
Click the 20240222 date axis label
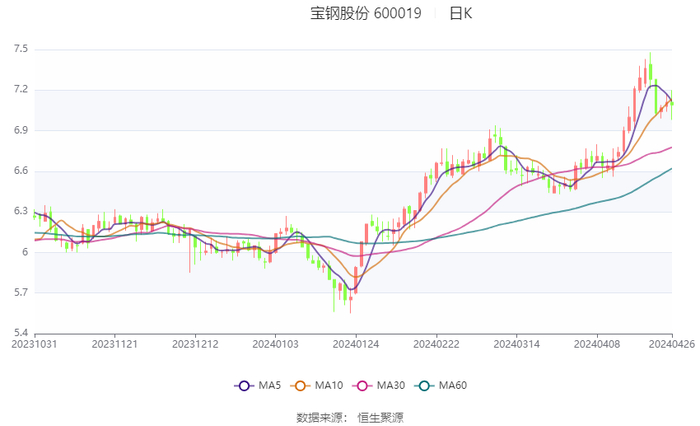click(436, 344)
